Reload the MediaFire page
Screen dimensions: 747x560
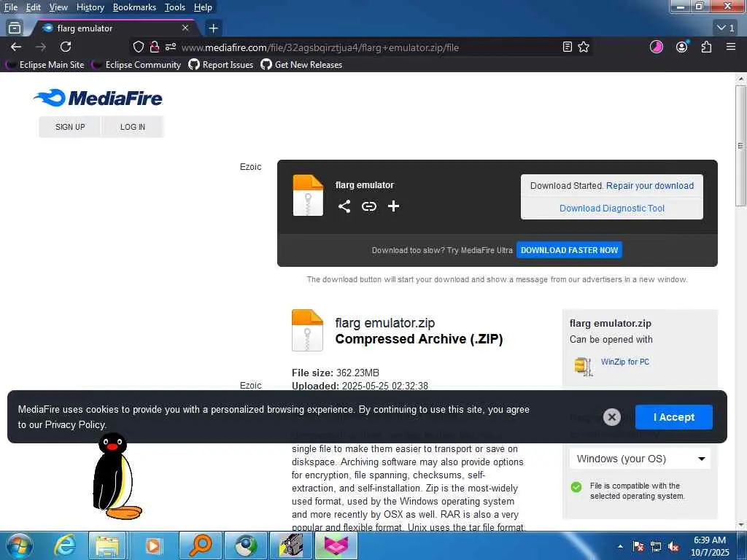(x=66, y=47)
